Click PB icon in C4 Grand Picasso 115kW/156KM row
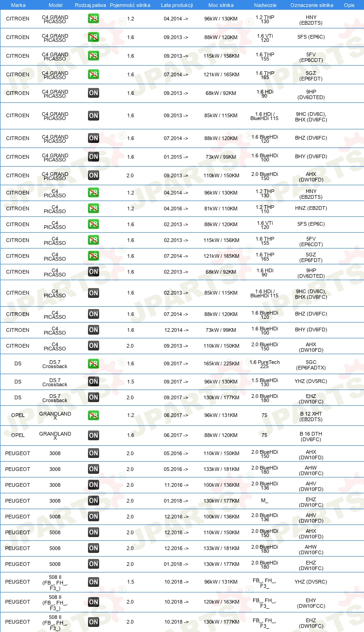 (x=94, y=56)
